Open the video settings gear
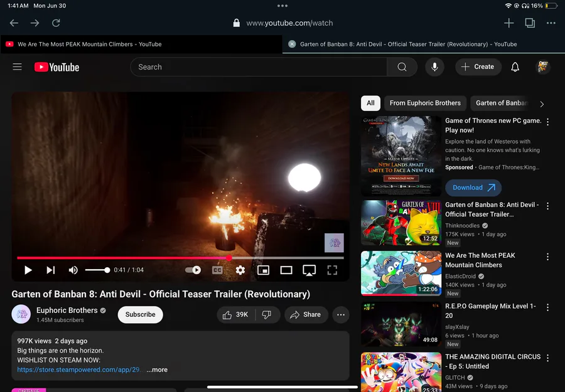The image size is (565, 392). (x=240, y=270)
